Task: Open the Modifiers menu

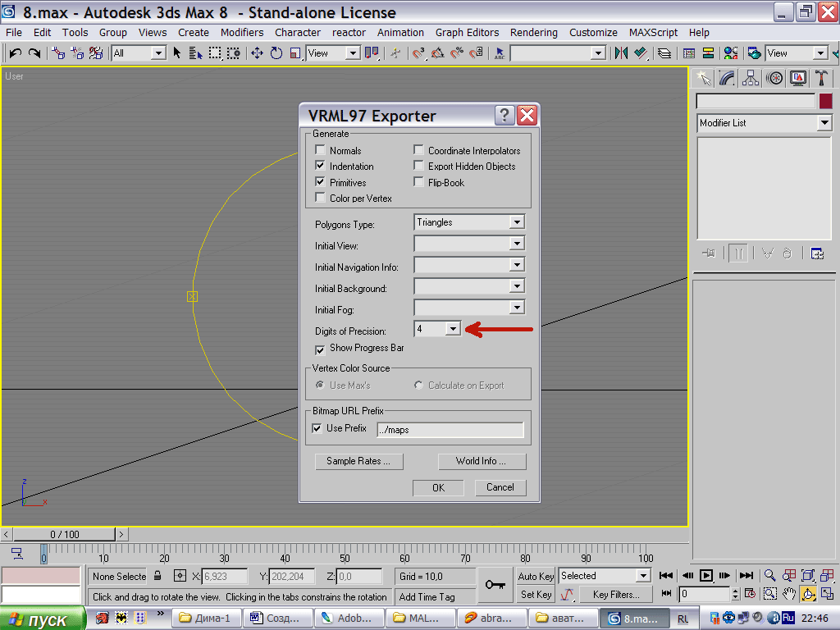Action: coord(242,33)
